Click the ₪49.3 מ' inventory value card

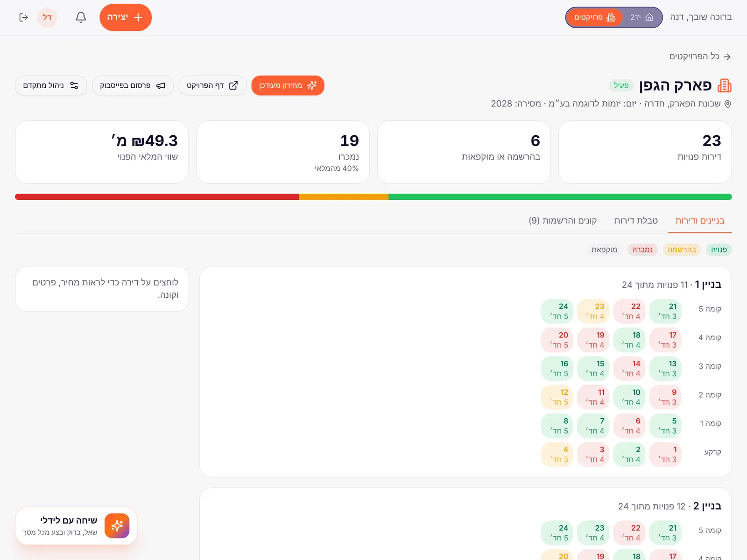click(x=102, y=152)
